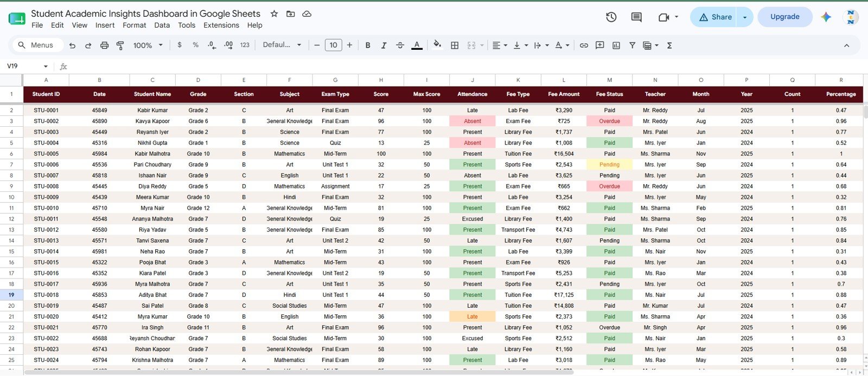Open the Edit menu
This screenshot has height=376, width=868.
pos(58,25)
